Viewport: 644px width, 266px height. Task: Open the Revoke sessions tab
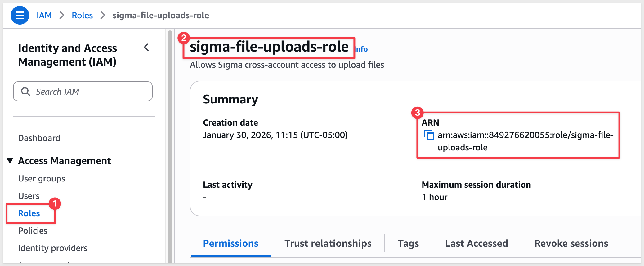point(571,243)
